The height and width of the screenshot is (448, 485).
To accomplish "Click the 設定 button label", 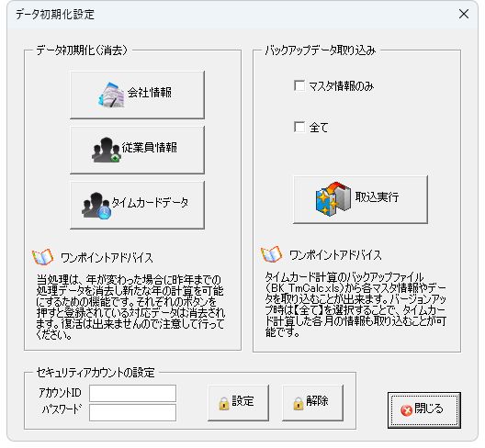I will pyautogui.click(x=242, y=401).
